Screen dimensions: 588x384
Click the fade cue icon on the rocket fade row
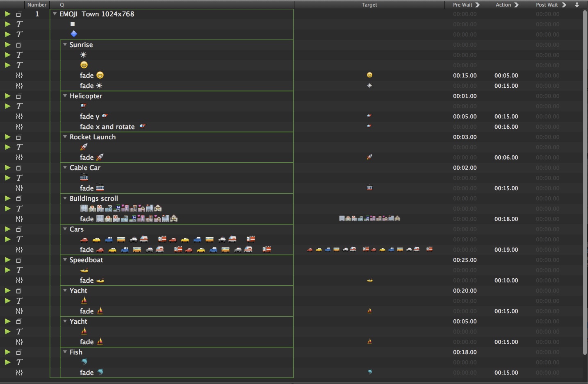pos(19,157)
